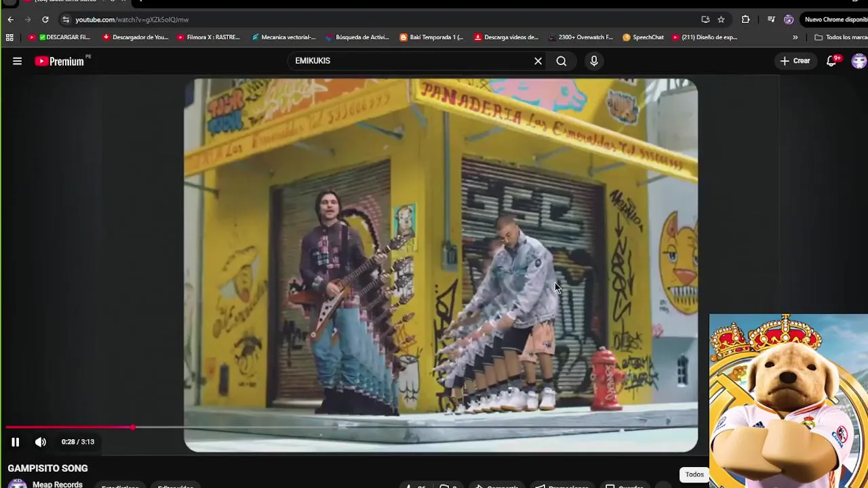Image resolution: width=868 pixels, height=488 pixels.
Task: Open site information icon in address bar
Action: tap(65, 20)
